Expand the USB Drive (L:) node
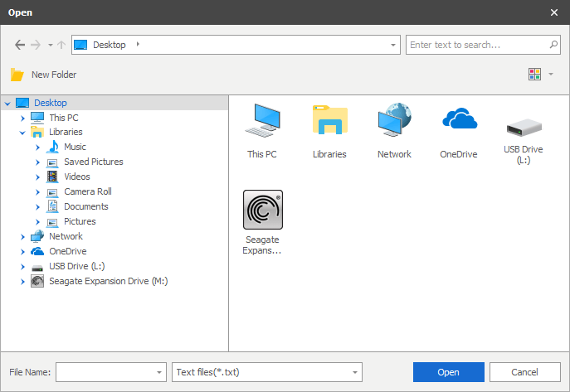 click(22, 267)
